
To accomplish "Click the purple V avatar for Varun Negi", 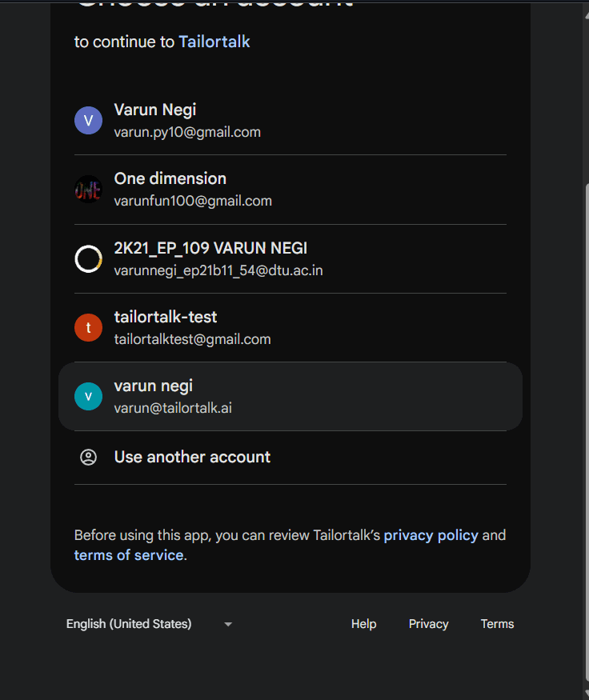I will point(88,121).
